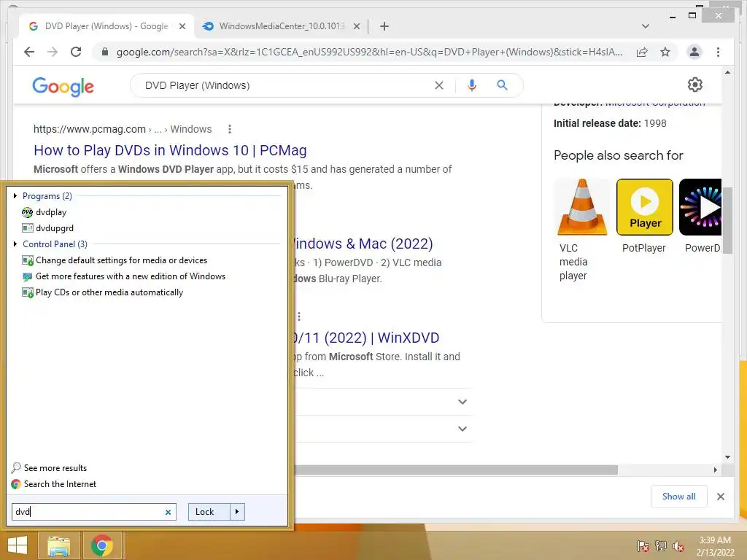Collapse the Programs (2) group

[x=15, y=195]
